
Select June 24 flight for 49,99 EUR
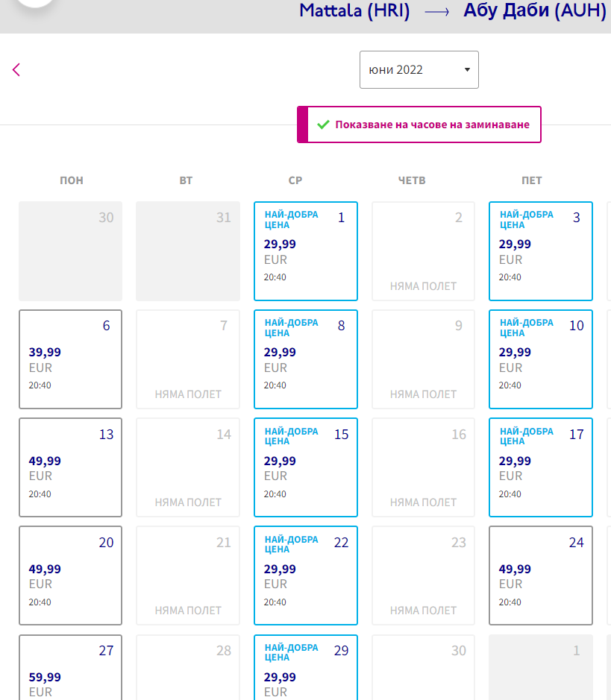coord(541,576)
